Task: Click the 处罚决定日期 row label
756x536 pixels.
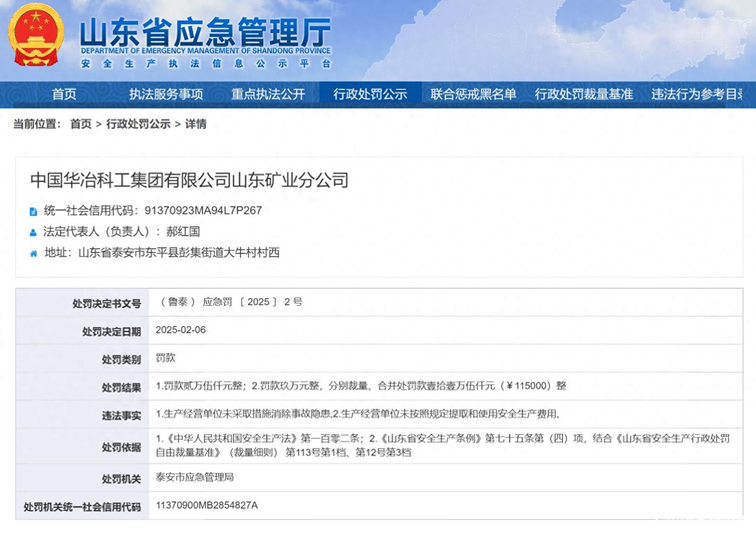Action: 112,332
